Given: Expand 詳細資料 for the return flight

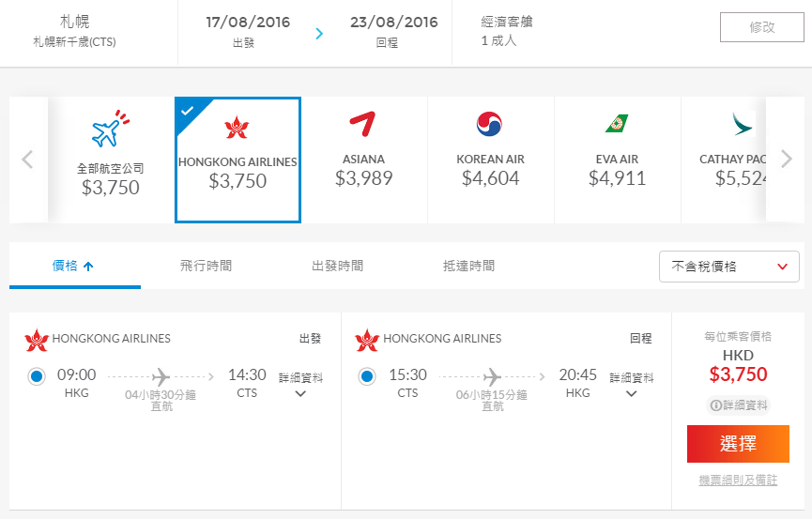Looking at the screenshot, I should [x=631, y=385].
